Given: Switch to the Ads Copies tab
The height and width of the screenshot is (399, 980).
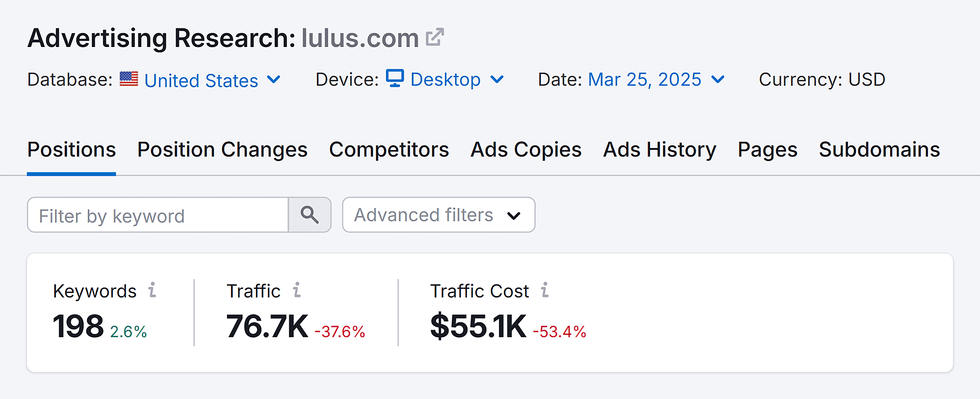Looking at the screenshot, I should coord(526,150).
